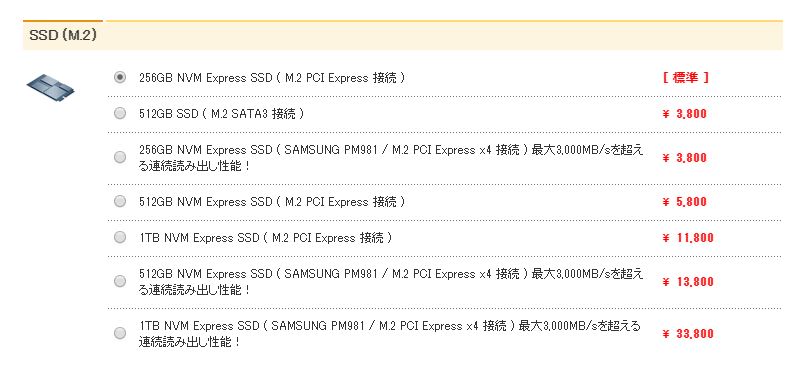Screen dimensions: 802x373
Task: Click the 1TB SAMSUNG PM981 option description
Action: pyautogui.click(x=389, y=334)
